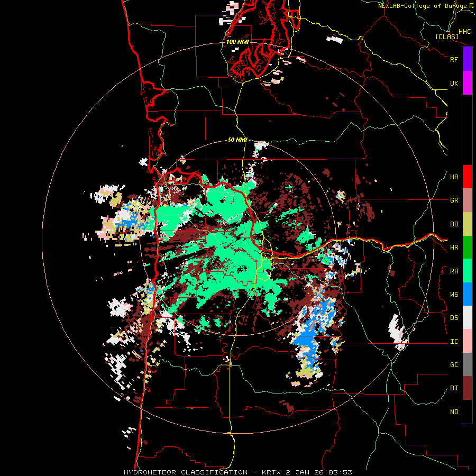Click the RF legend label

coord(454,60)
